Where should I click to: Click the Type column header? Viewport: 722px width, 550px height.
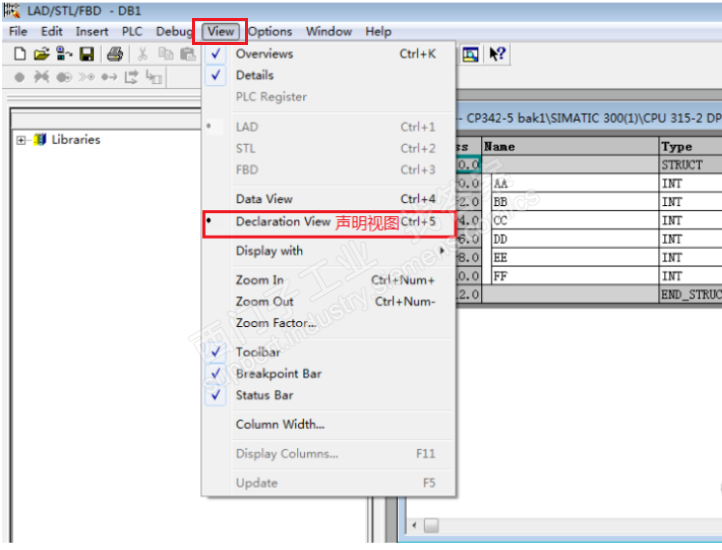click(x=690, y=146)
